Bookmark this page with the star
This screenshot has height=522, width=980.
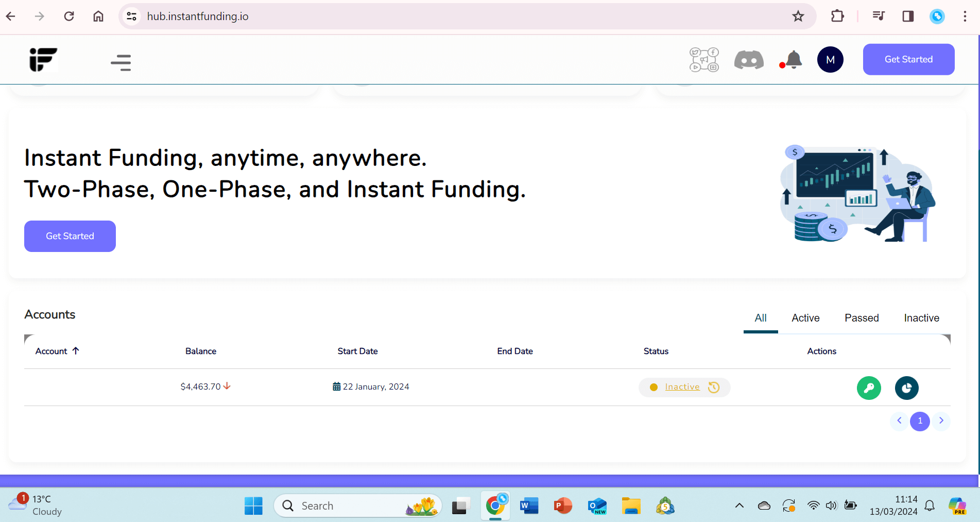(798, 16)
